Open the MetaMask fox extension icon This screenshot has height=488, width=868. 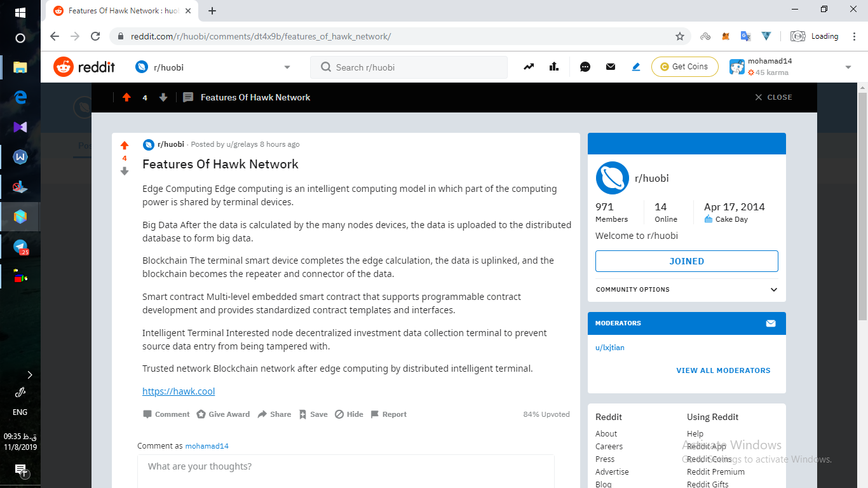(726, 36)
